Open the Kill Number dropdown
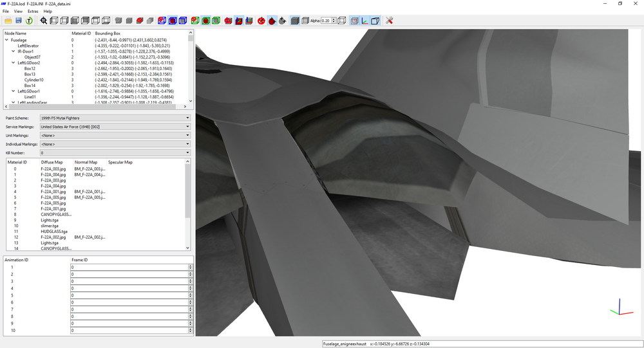 tap(115, 152)
